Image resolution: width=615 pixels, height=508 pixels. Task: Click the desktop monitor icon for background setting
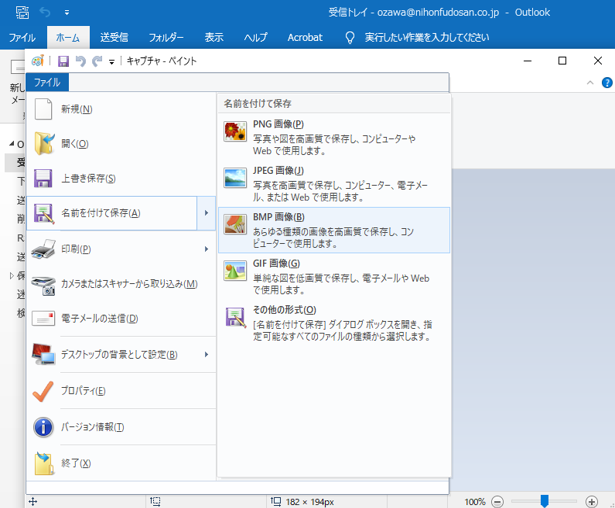(44, 355)
